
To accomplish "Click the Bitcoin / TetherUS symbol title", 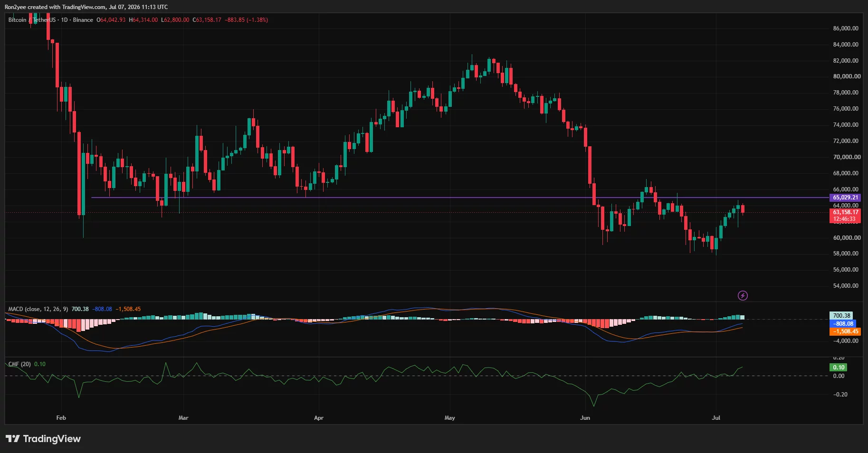I will [31, 20].
